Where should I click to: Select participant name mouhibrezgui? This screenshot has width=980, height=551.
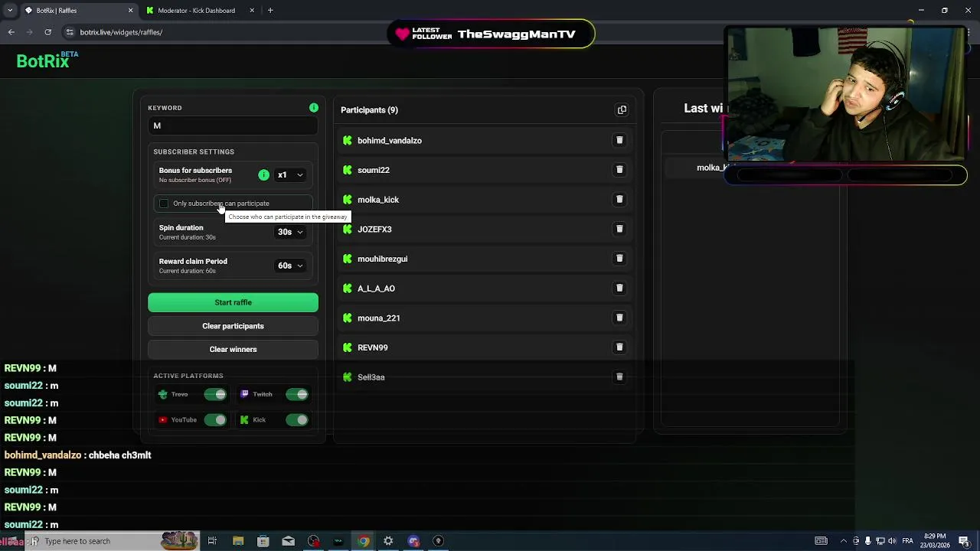382,259
